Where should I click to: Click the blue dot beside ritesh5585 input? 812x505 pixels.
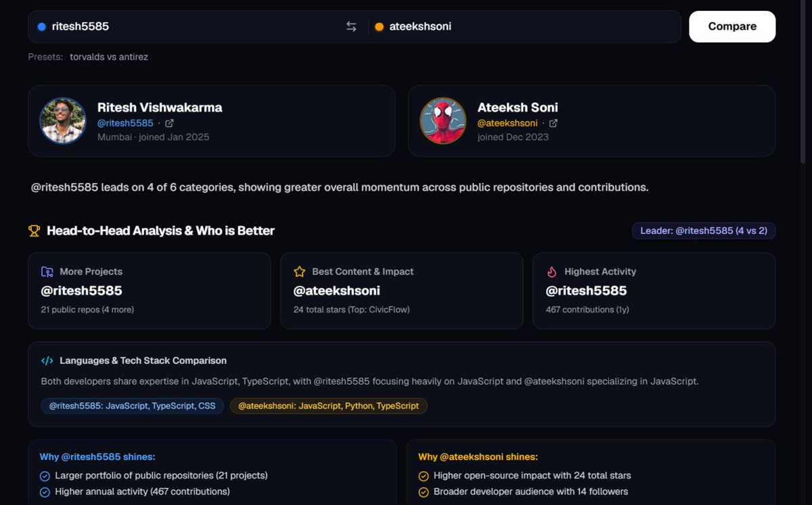(42, 26)
